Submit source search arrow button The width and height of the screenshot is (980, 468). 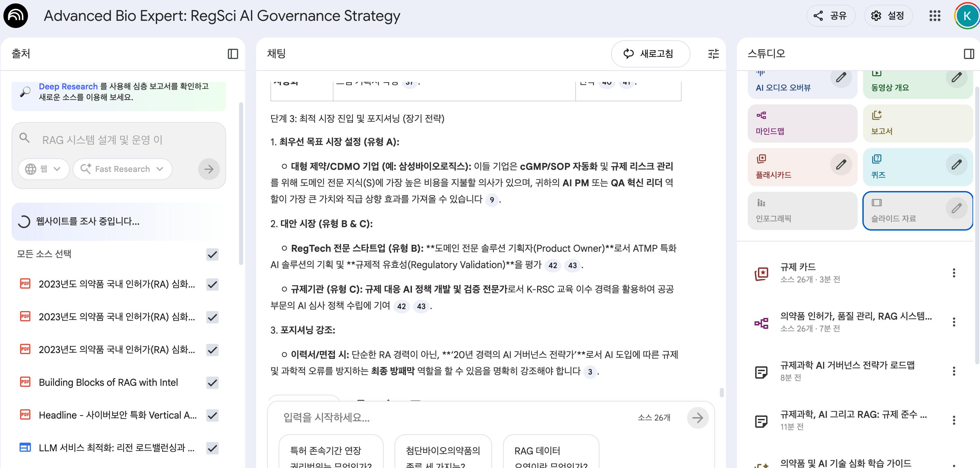pyautogui.click(x=208, y=169)
